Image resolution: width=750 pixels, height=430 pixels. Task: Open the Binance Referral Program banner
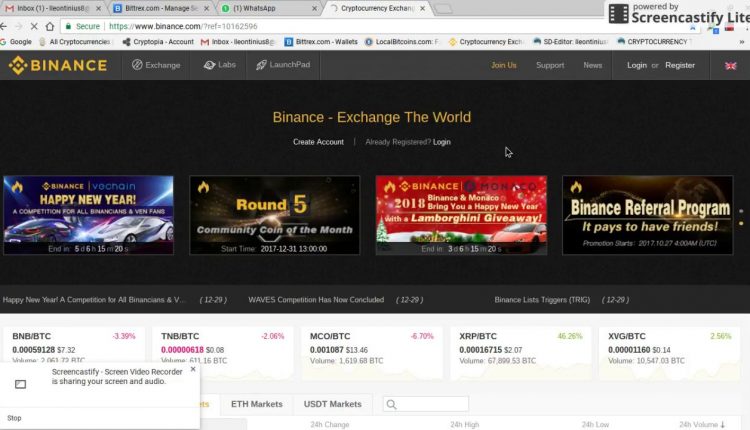tap(647, 214)
